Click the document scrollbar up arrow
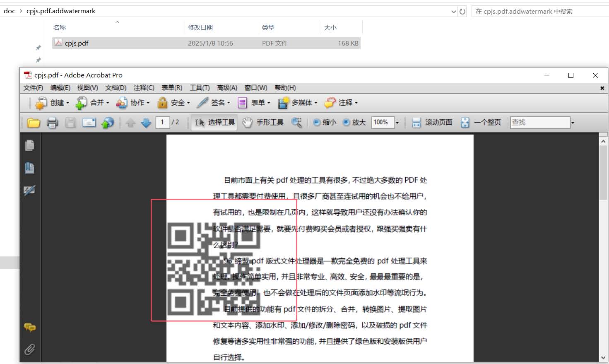Image resolution: width=609 pixels, height=364 pixels. click(603, 141)
